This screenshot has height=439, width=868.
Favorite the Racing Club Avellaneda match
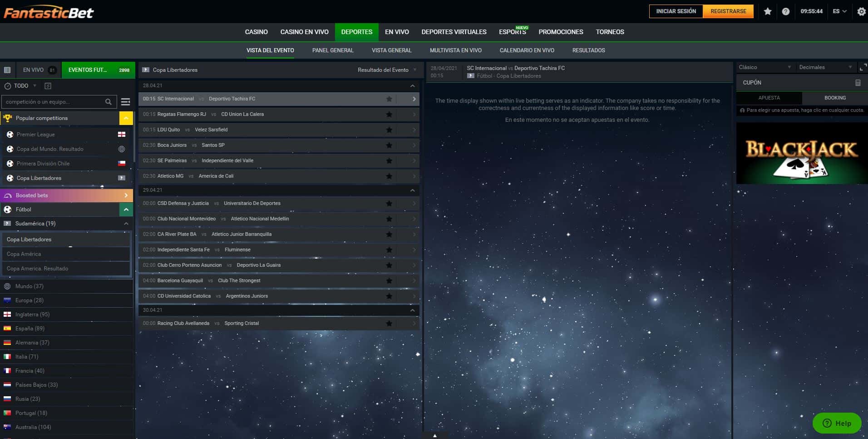click(x=389, y=324)
